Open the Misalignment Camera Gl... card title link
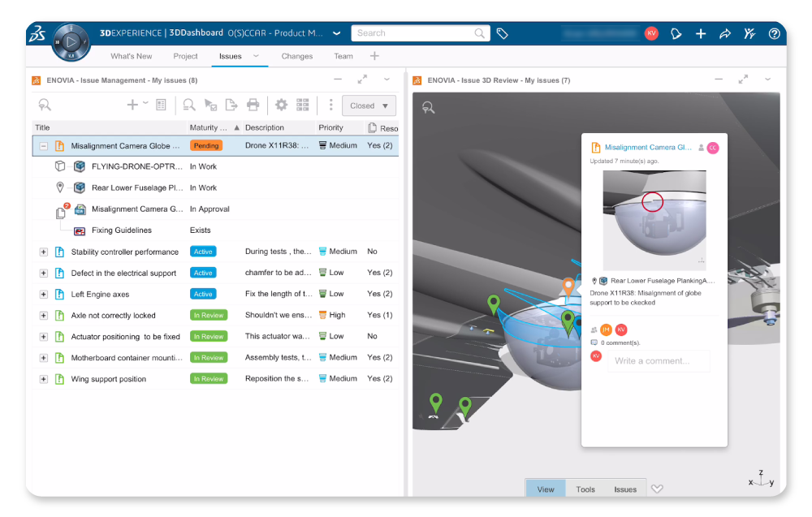The height and width of the screenshot is (517, 812). [648, 148]
